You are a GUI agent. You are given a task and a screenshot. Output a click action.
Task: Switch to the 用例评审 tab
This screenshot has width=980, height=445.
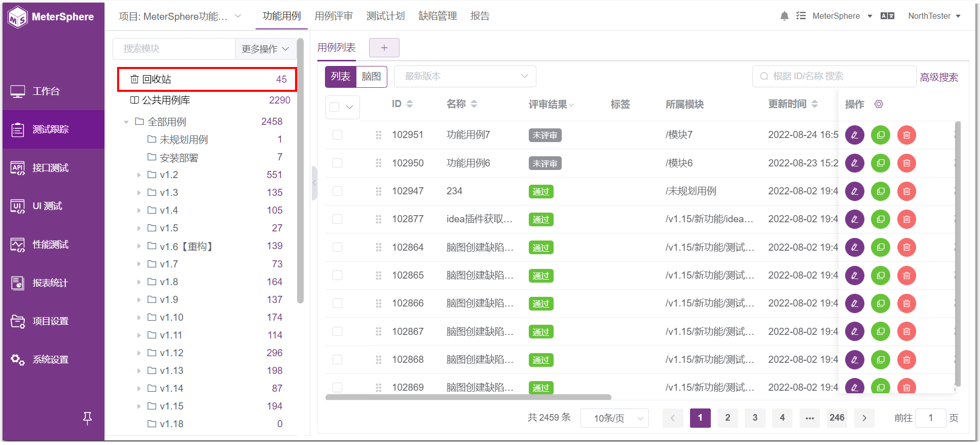point(334,16)
